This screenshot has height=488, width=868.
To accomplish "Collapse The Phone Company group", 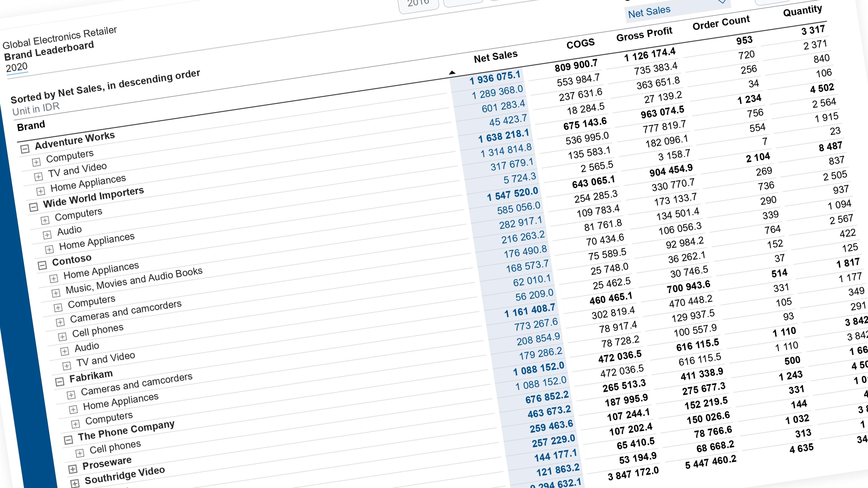I will tap(68, 440).
